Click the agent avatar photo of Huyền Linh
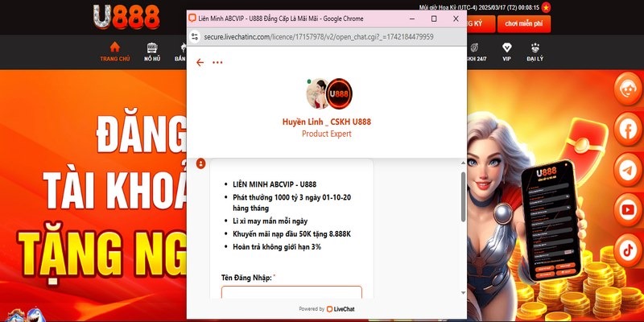Screen dimensions: 644x322 tap(317, 93)
